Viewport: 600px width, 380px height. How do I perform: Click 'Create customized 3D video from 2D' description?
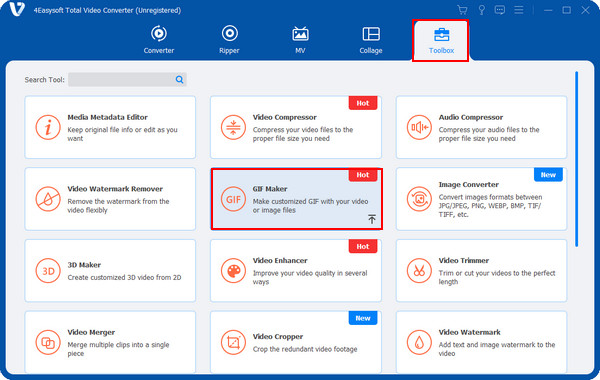pyautogui.click(x=124, y=277)
